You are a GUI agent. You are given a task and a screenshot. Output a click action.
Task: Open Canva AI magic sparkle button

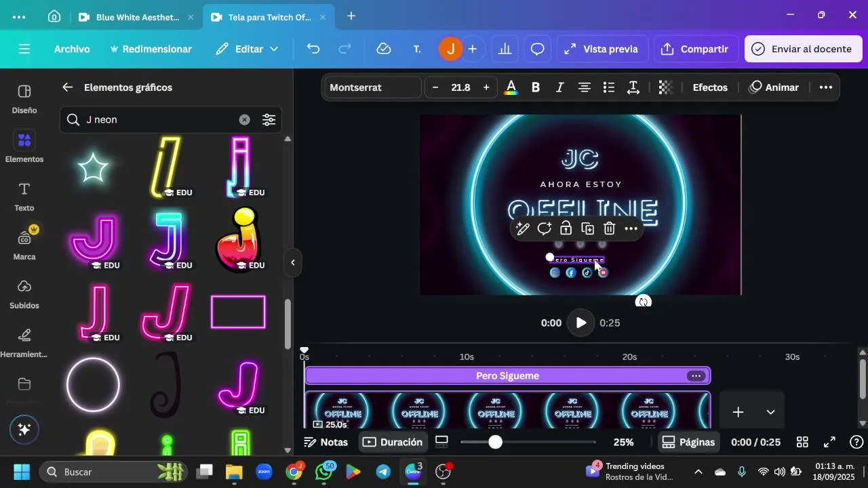[x=24, y=430]
